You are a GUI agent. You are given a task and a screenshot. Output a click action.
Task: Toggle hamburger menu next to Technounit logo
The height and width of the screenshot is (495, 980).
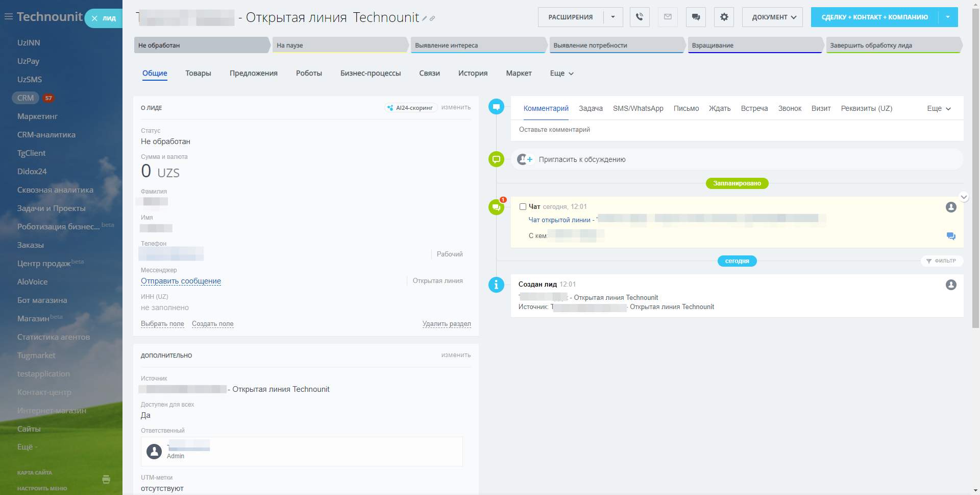click(x=8, y=17)
